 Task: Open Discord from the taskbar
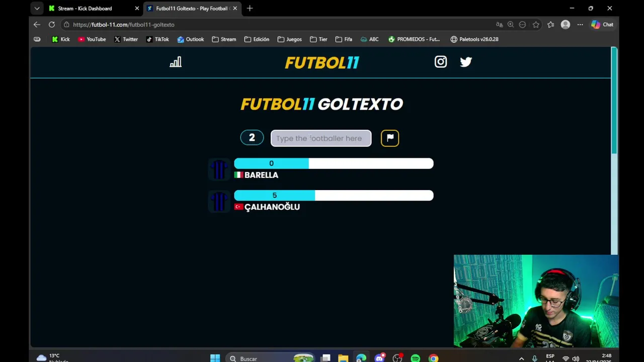click(x=379, y=358)
